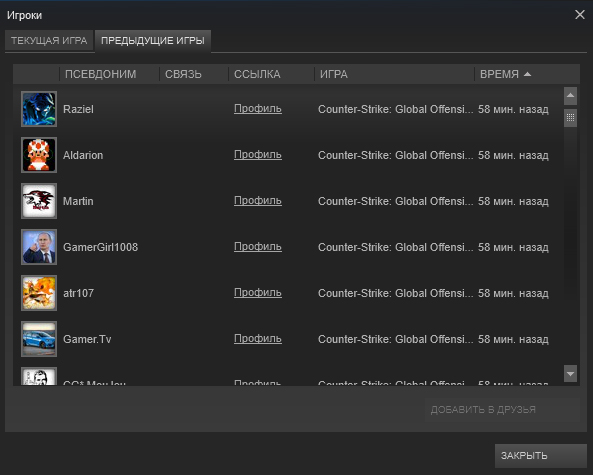Click '58 мин. назад' in Gamer.Tv's row
The width and height of the screenshot is (593, 475).
(x=513, y=339)
